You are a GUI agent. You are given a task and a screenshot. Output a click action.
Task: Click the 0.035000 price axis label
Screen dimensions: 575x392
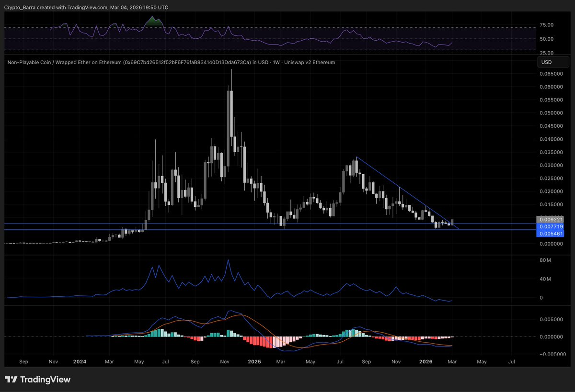[552, 152]
